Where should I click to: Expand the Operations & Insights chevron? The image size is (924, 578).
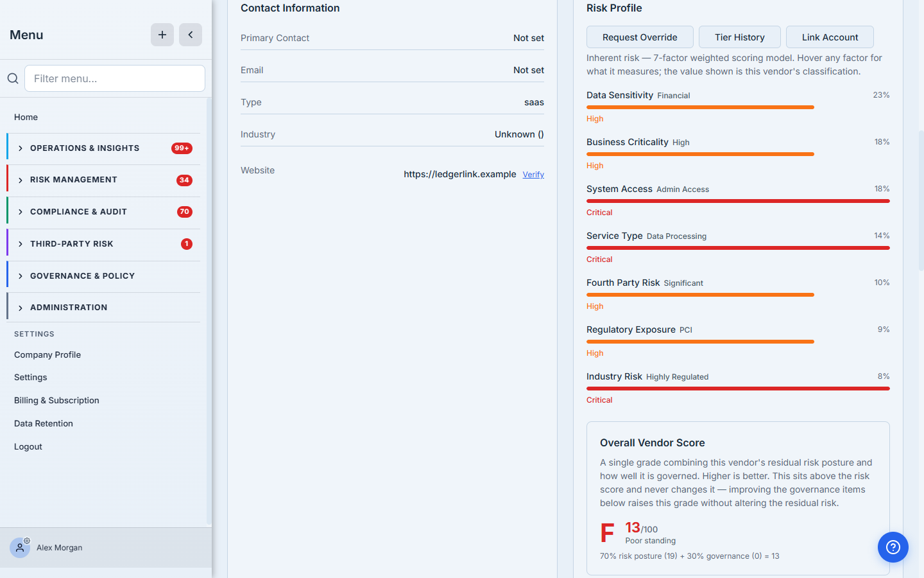point(21,148)
